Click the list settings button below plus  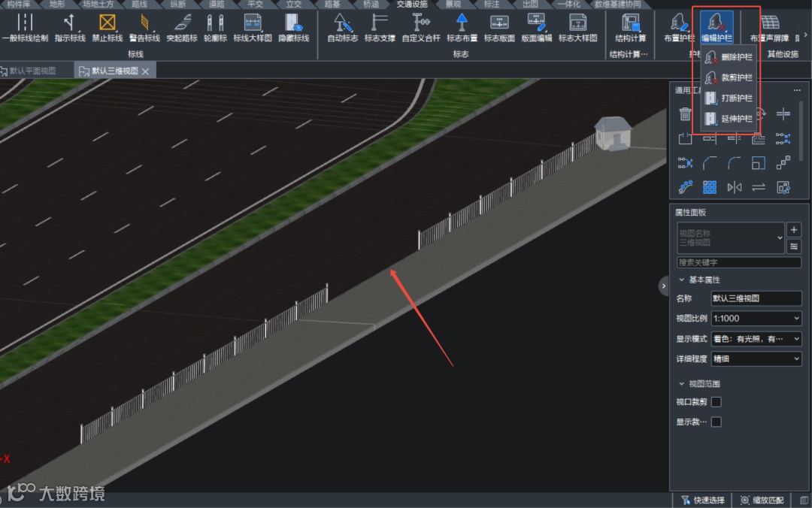794,246
